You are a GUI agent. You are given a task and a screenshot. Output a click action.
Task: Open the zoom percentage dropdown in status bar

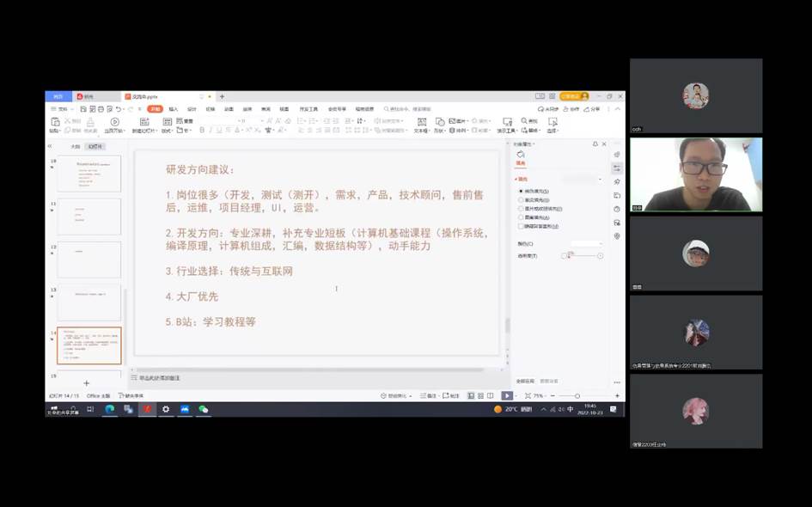coord(540,396)
